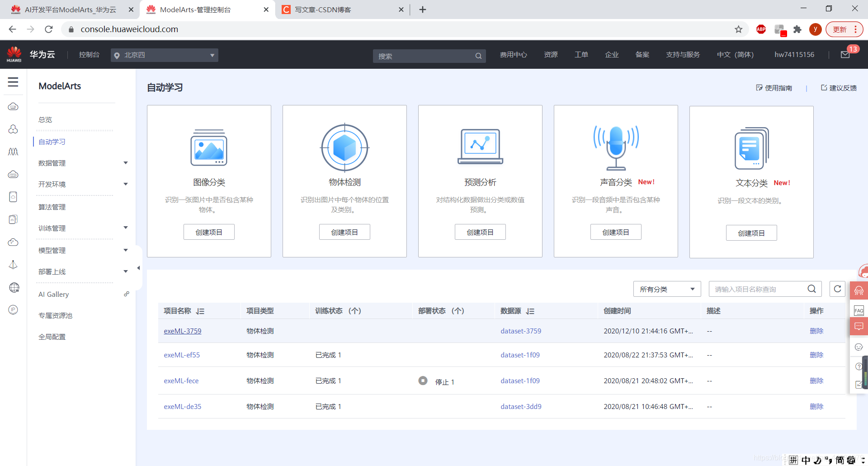
Task: Delete the exeML-de35 project via 删除
Action: [816, 406]
